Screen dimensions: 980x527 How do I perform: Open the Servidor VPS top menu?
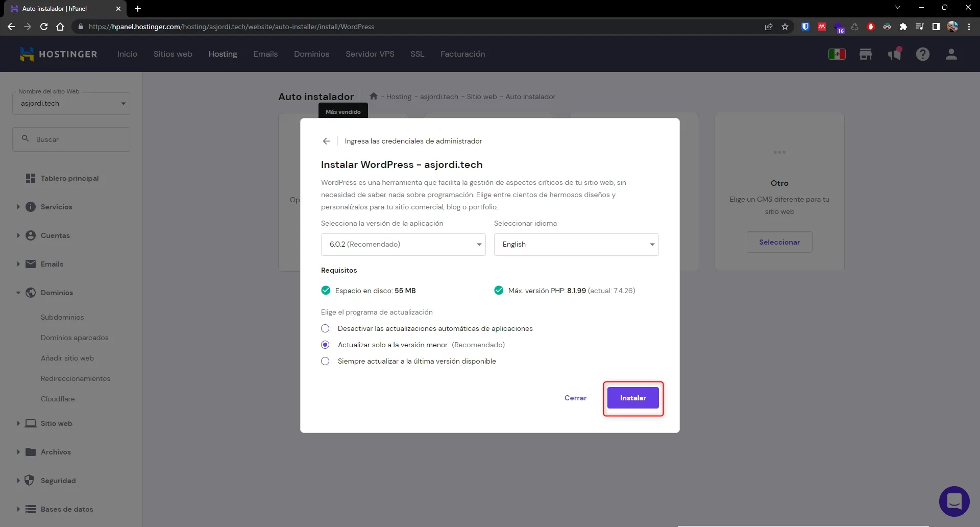tap(370, 54)
